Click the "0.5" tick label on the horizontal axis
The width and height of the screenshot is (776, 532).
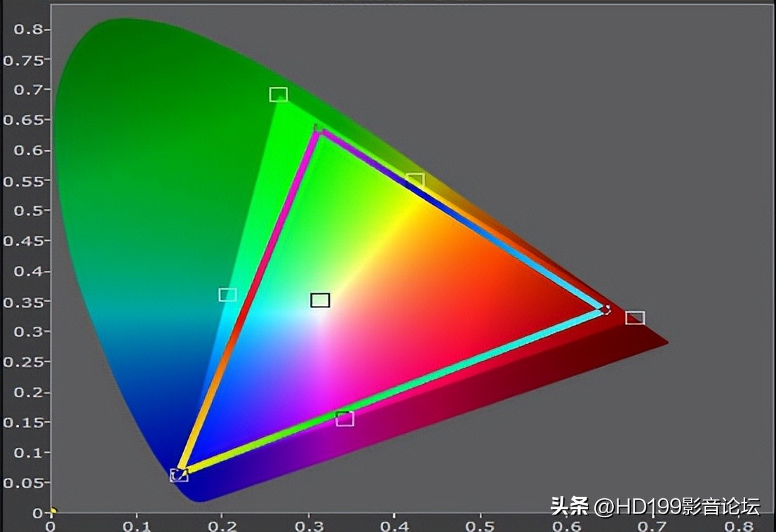(x=481, y=526)
